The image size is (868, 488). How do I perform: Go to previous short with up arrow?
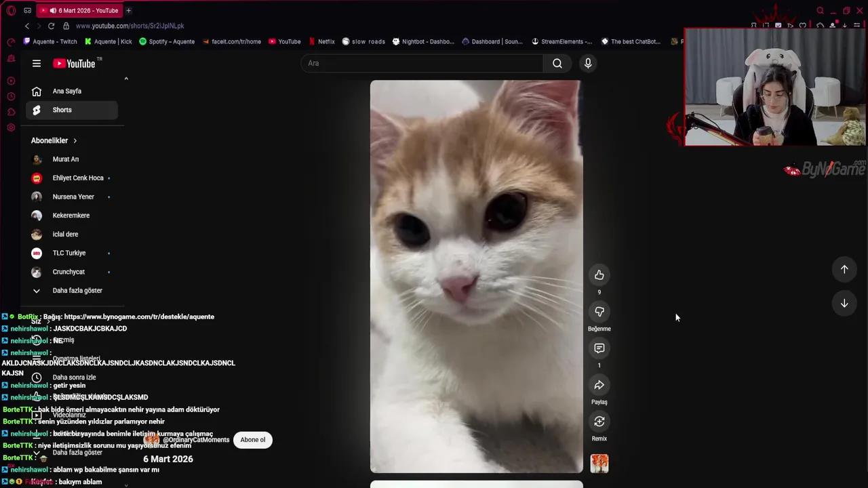click(844, 269)
